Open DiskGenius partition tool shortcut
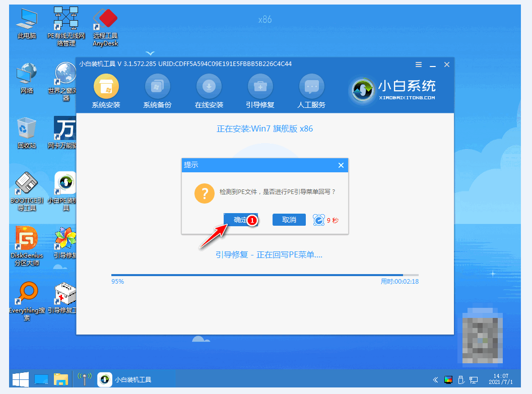This screenshot has height=394, width=532. coord(27,245)
